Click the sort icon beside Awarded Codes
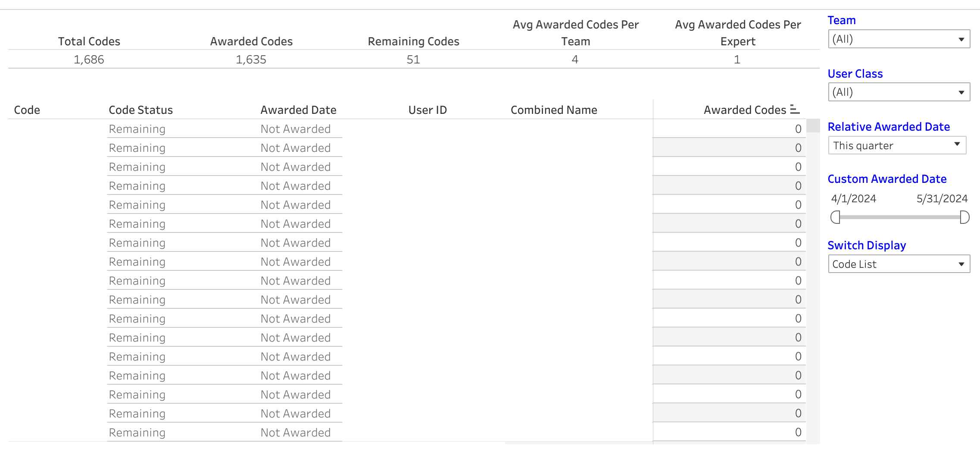This screenshot has width=980, height=452. point(795,110)
